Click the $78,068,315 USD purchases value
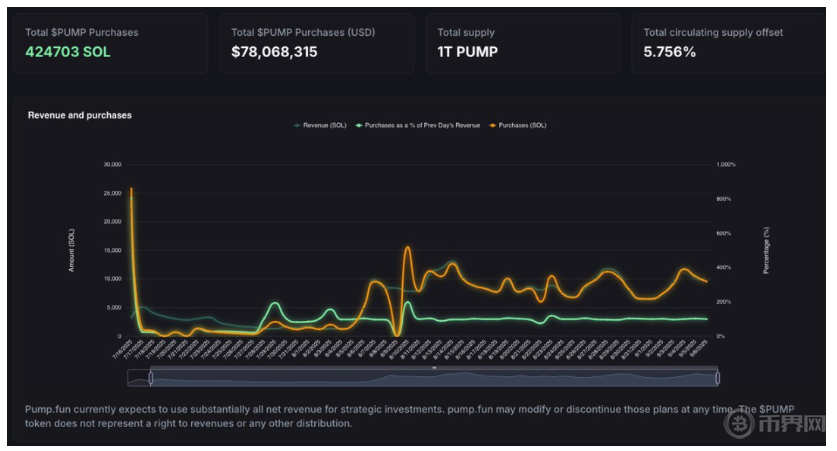 click(274, 52)
